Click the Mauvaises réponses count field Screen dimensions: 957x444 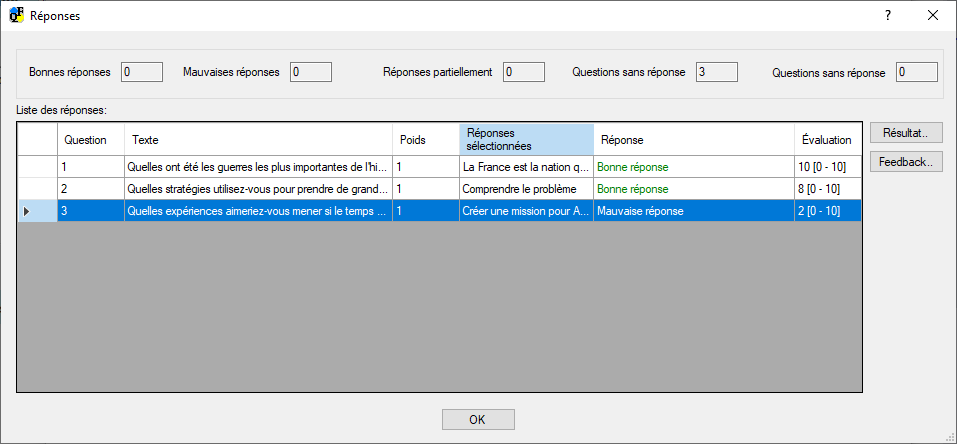click(x=310, y=72)
